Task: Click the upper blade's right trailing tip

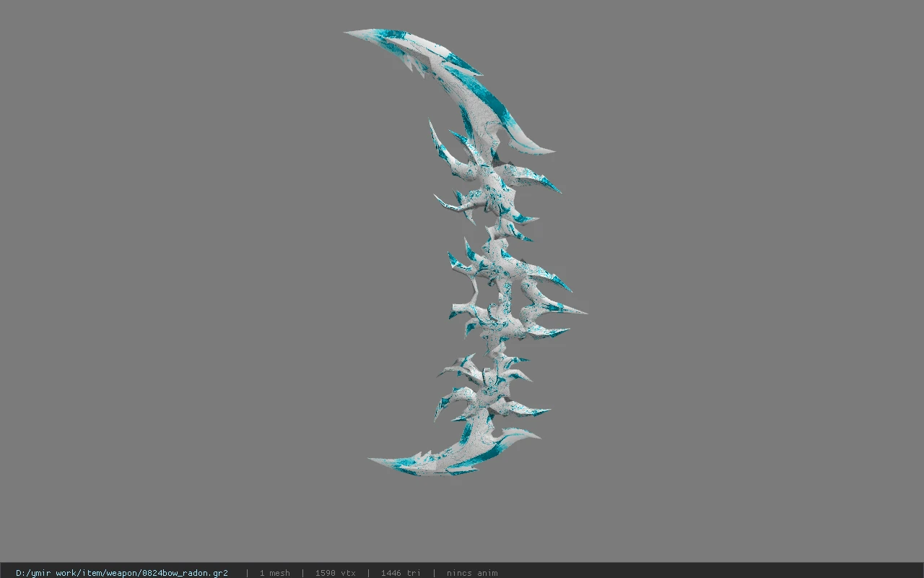Action: point(545,150)
